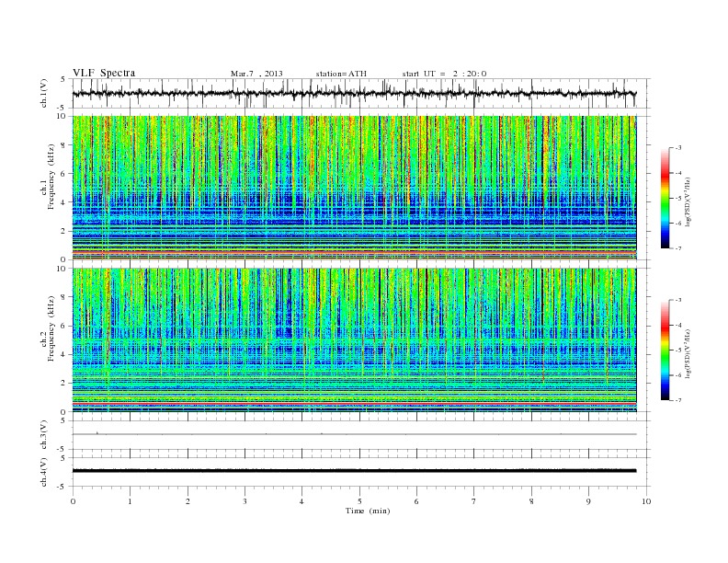Click the 6 kHz tick label of ch.2 spectrogram
The image size is (728, 563).
(x=63, y=326)
